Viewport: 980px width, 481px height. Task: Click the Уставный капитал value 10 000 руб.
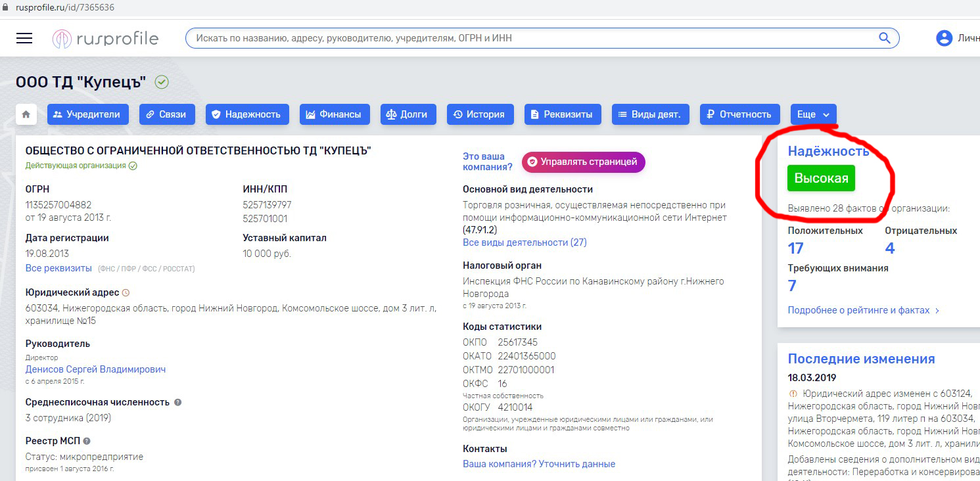click(x=267, y=254)
